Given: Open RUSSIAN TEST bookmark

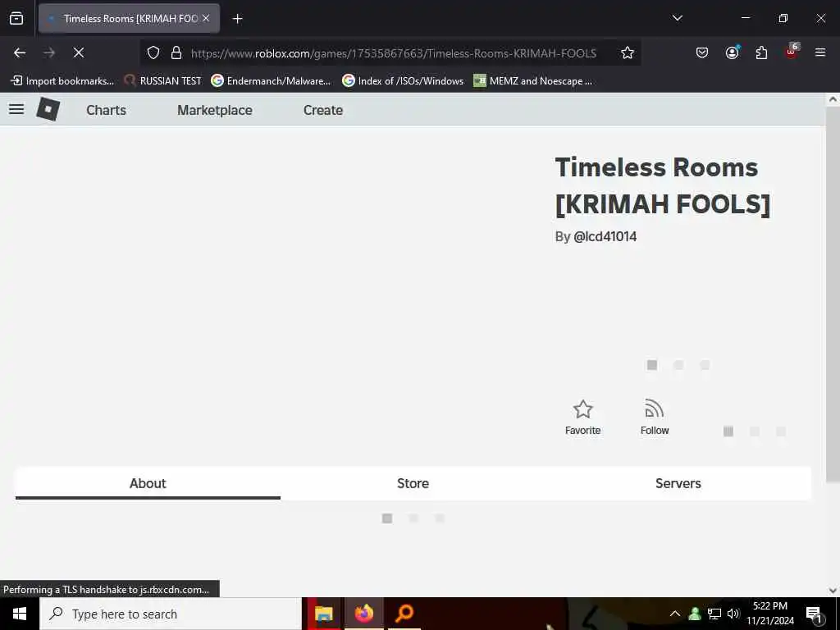Looking at the screenshot, I should 163,81.
